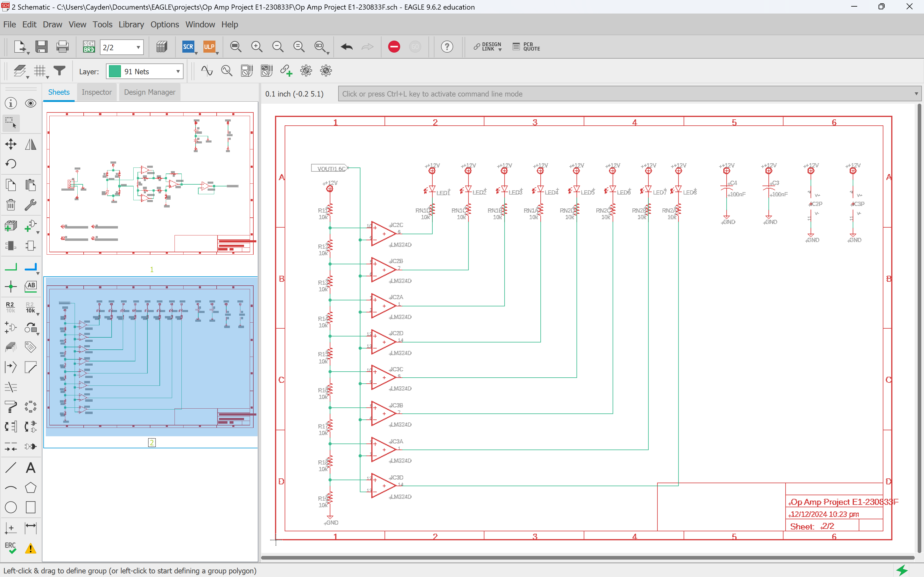Open Help with the question mark icon
924x577 pixels.
point(447,47)
